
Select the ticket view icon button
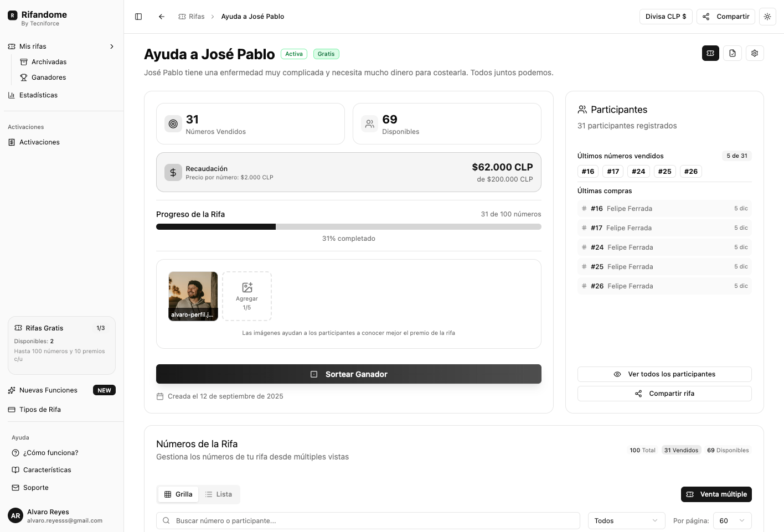pyautogui.click(x=710, y=53)
